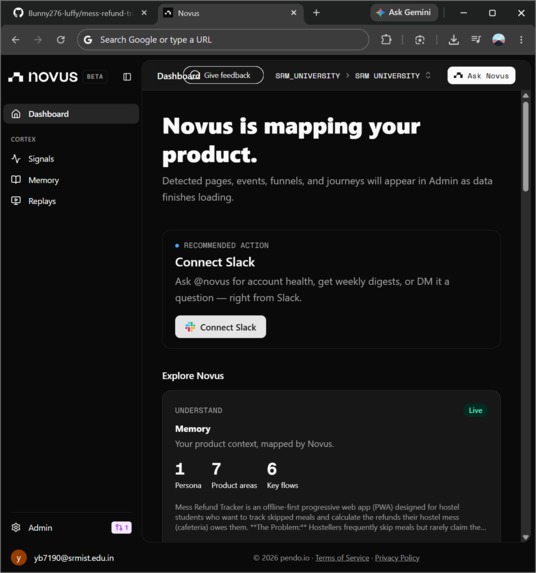Maximize the browser window
This screenshot has height=573, width=536.
[x=492, y=13]
